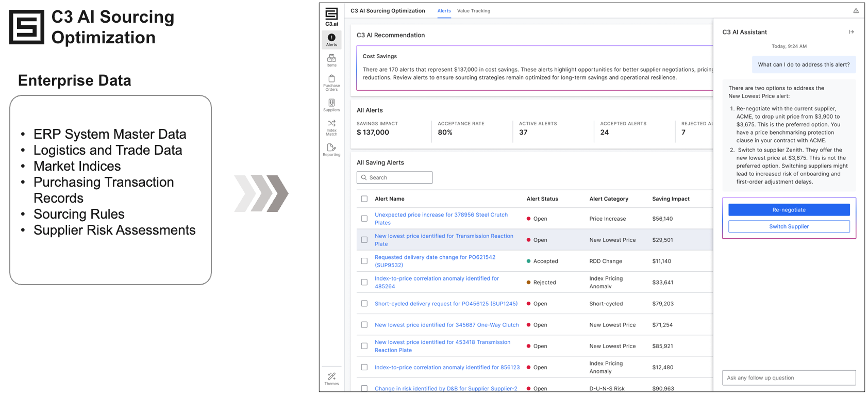868x395 pixels.
Task: Open the Index-to-price anomaly for 856123 link
Action: click(x=447, y=368)
